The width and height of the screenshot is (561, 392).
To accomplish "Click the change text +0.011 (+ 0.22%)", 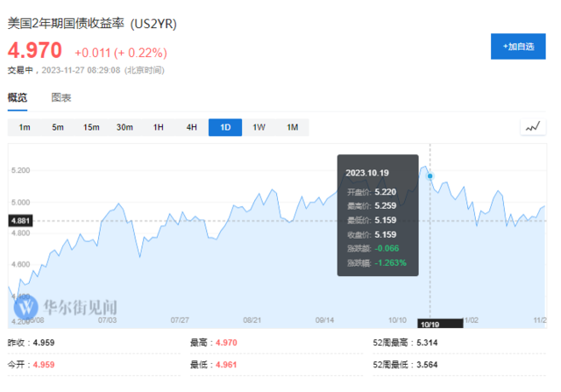I will 121,53.
